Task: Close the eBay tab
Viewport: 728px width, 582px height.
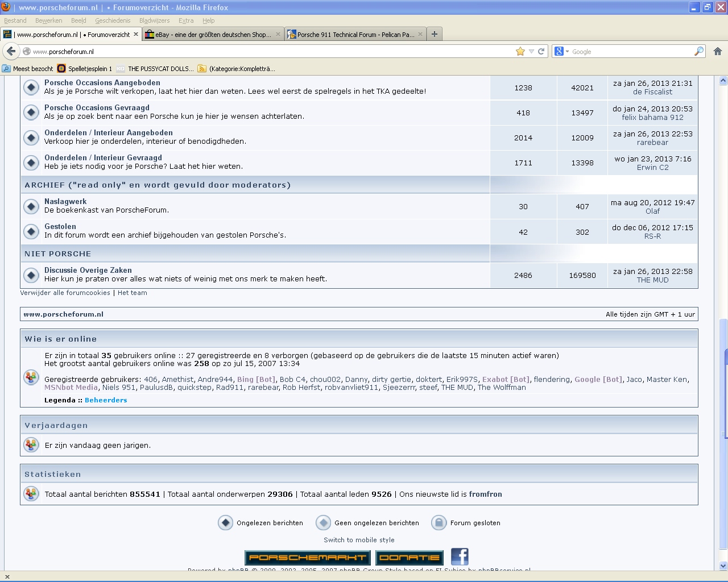Action: [x=278, y=34]
